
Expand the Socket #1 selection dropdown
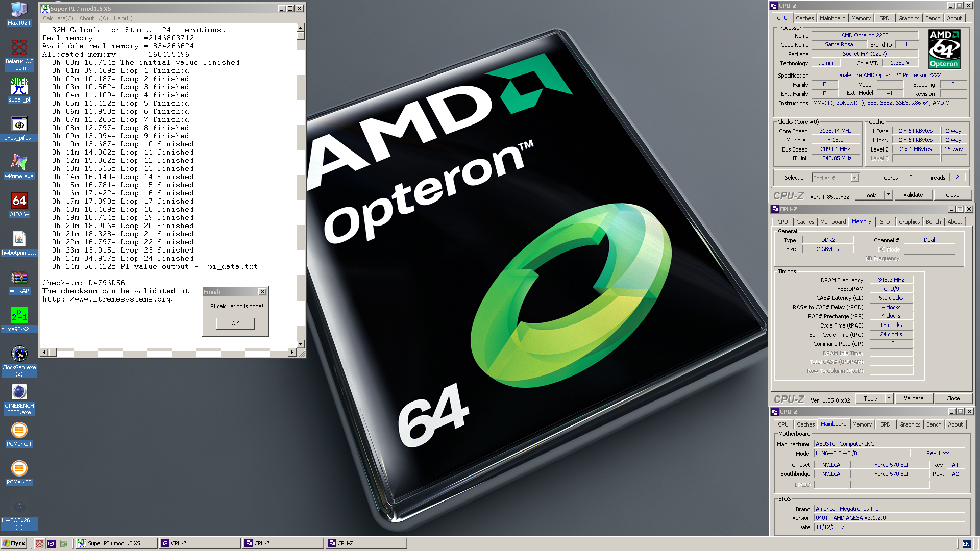pyautogui.click(x=855, y=178)
